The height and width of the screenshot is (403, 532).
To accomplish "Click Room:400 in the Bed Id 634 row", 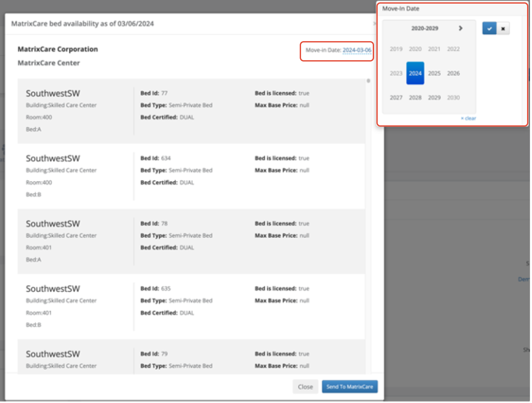I will [39, 183].
